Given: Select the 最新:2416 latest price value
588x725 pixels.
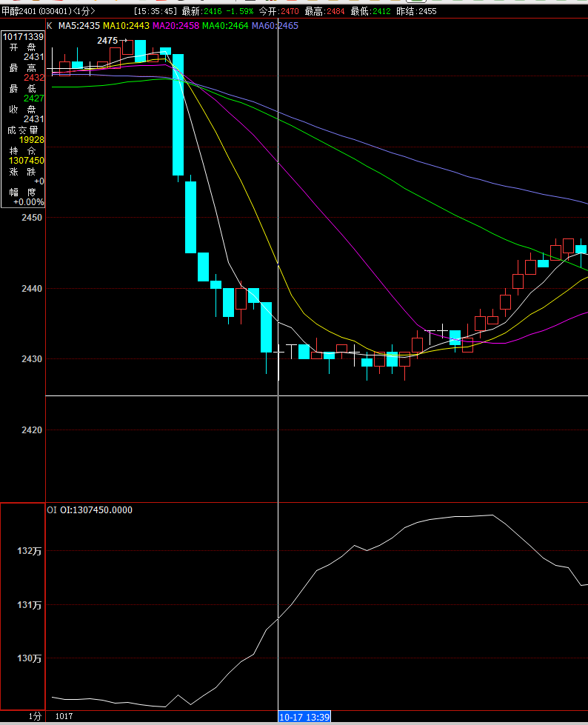Looking at the screenshot, I should click(x=201, y=11).
